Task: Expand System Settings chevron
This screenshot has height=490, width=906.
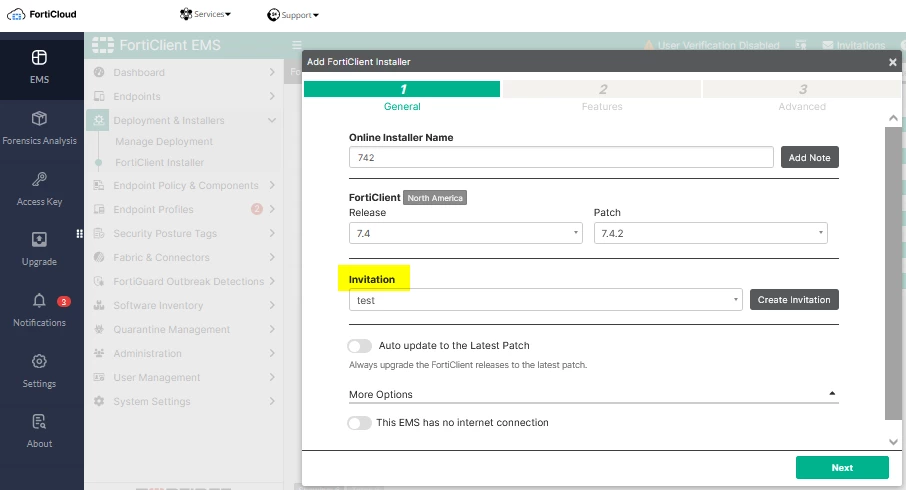Action: pyautogui.click(x=272, y=401)
